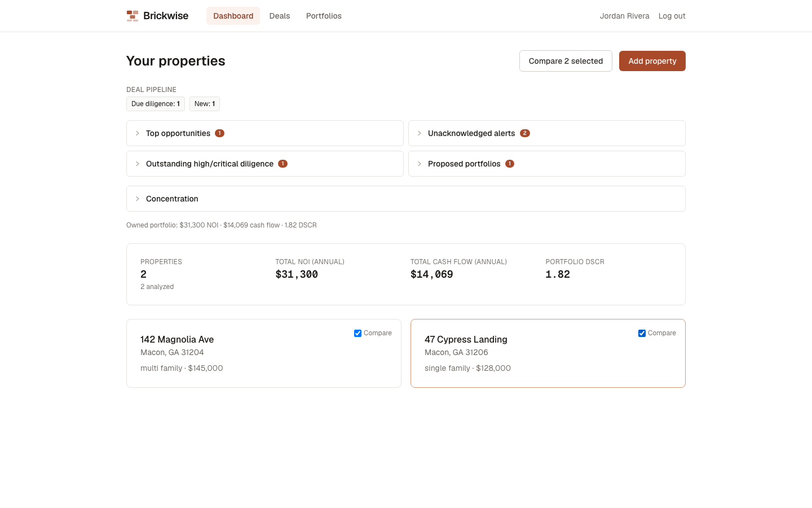This screenshot has width=812, height=508.
Task: Click the Unacknowledged alerts count badge
Action: tap(525, 133)
